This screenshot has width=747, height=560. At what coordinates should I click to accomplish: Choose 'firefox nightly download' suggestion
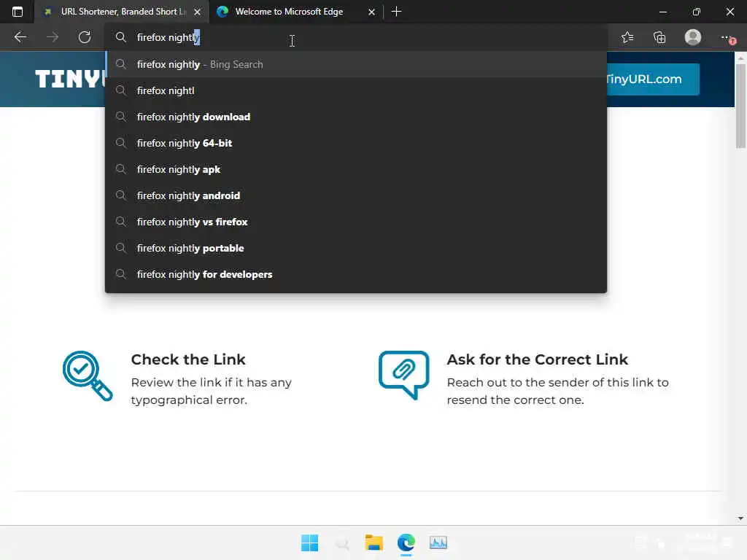tap(356, 117)
